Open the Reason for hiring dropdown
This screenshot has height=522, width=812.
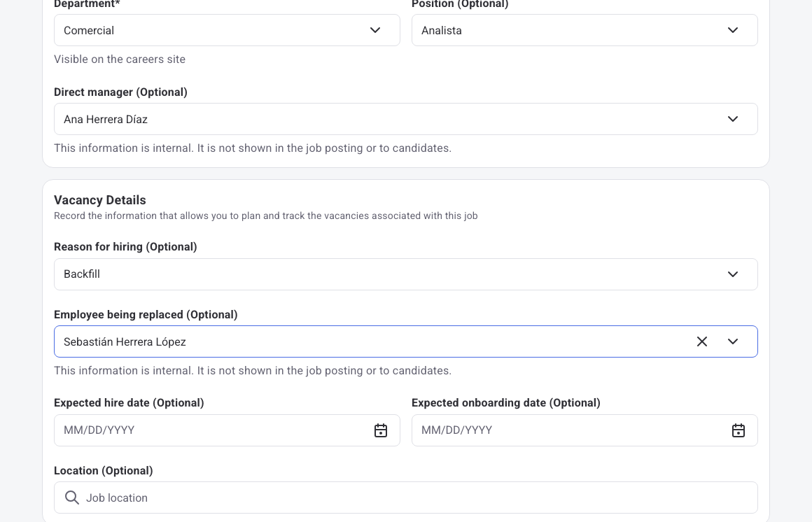tap(406, 274)
